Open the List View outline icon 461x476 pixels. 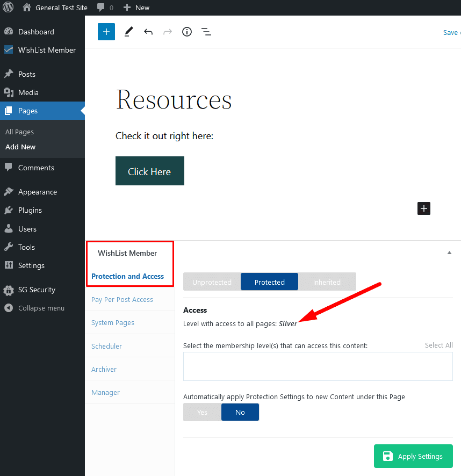pyautogui.click(x=206, y=32)
